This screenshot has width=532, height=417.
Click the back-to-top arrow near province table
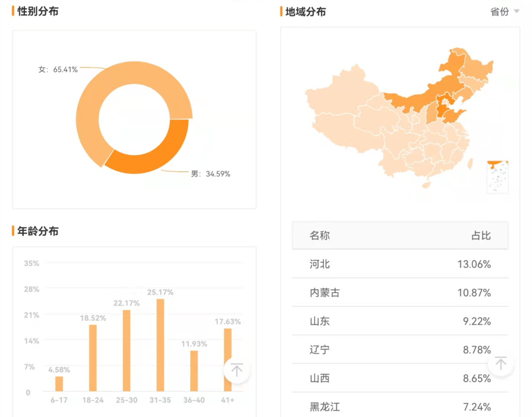[500, 363]
